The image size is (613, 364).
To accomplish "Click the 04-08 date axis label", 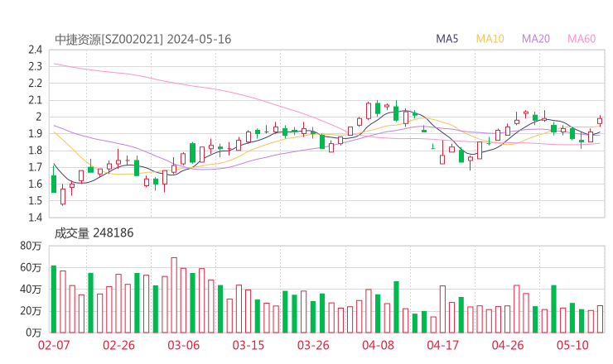I will pos(378,345).
